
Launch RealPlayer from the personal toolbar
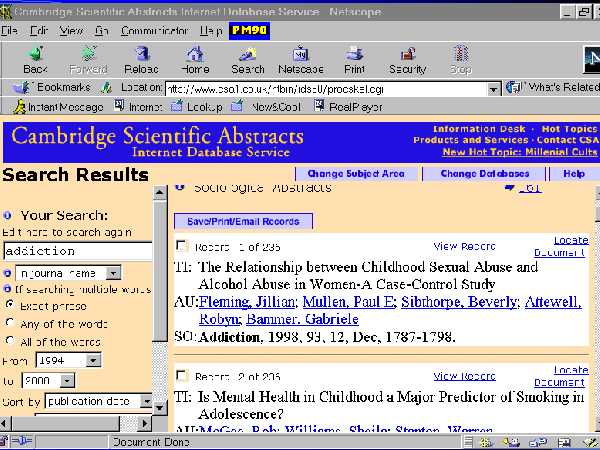point(348,107)
